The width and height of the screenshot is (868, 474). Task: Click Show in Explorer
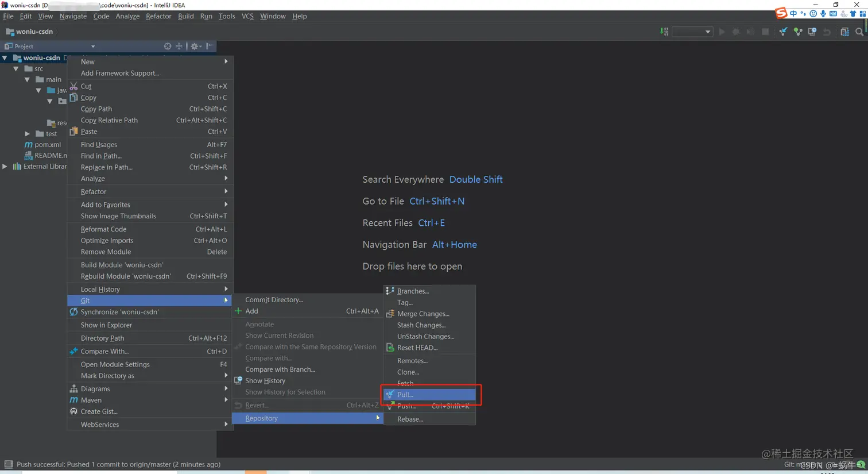point(150,325)
